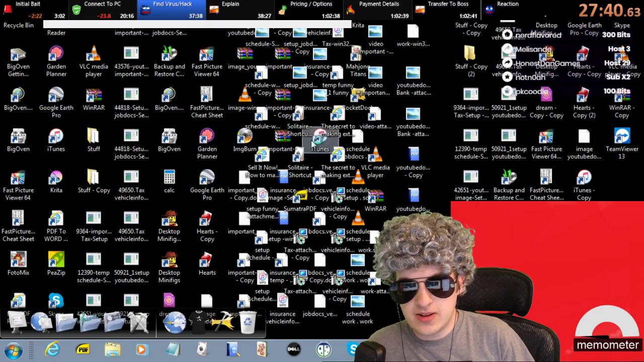Open Windows Explorer from the taskbar
The image size is (644, 362).
point(112,349)
